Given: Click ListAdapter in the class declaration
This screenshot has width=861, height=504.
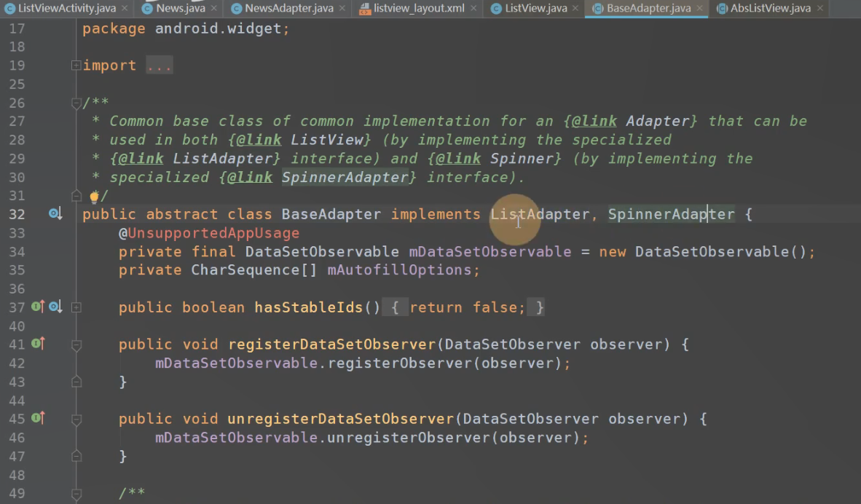Looking at the screenshot, I should (539, 214).
